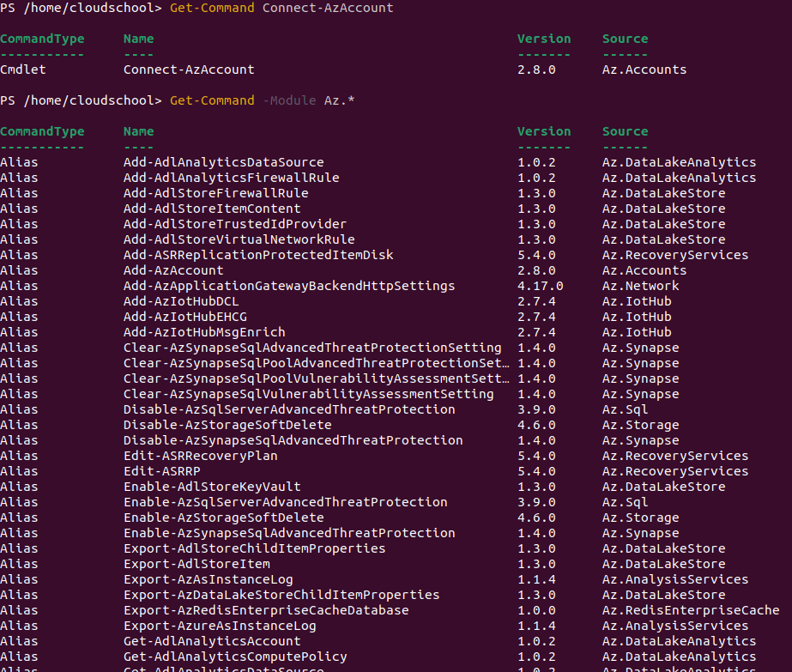Select the Cmdlet command type entry
Image resolution: width=792 pixels, height=672 pixels.
pyautogui.click(x=23, y=70)
